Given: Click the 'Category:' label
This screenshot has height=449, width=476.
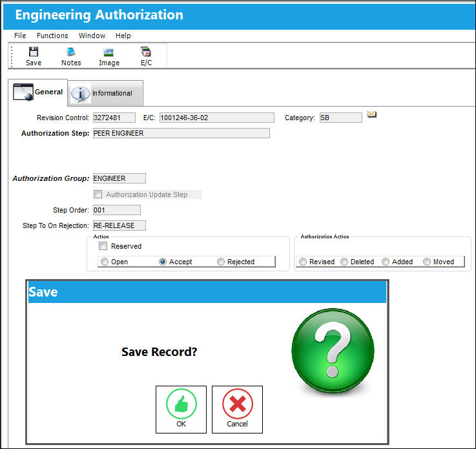Looking at the screenshot, I should pos(300,118).
